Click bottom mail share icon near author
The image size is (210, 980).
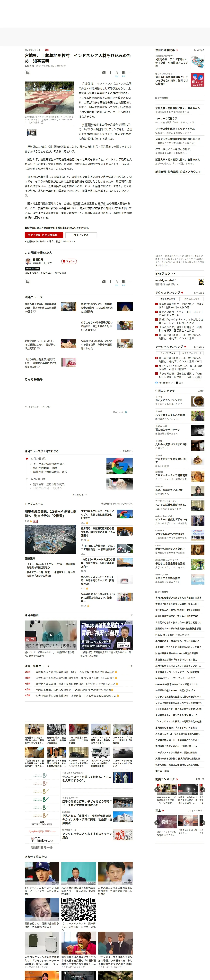point(104,282)
